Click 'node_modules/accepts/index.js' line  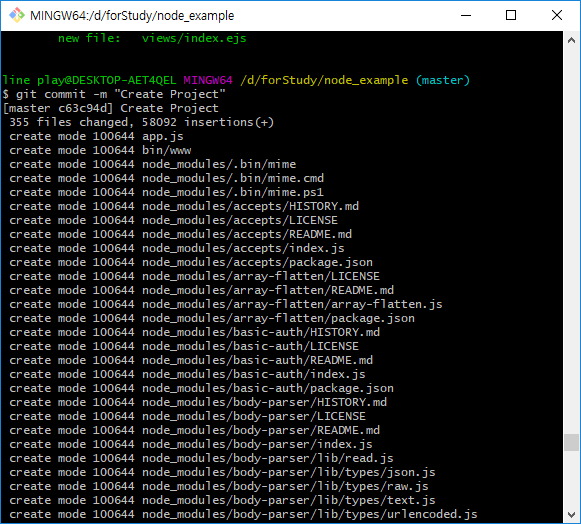[177, 248]
